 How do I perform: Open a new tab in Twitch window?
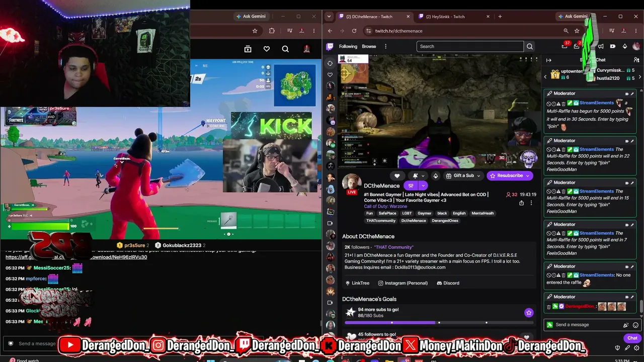coord(500,17)
